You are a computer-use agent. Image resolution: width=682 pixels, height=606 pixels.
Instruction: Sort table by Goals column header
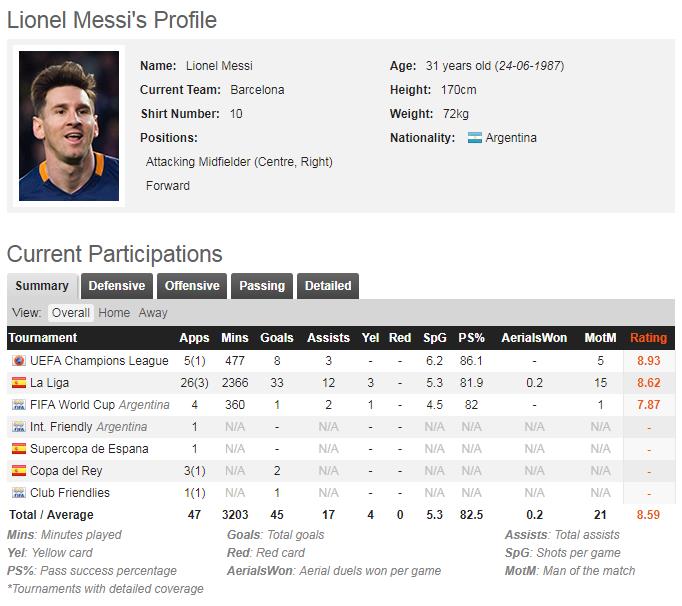[276, 338]
